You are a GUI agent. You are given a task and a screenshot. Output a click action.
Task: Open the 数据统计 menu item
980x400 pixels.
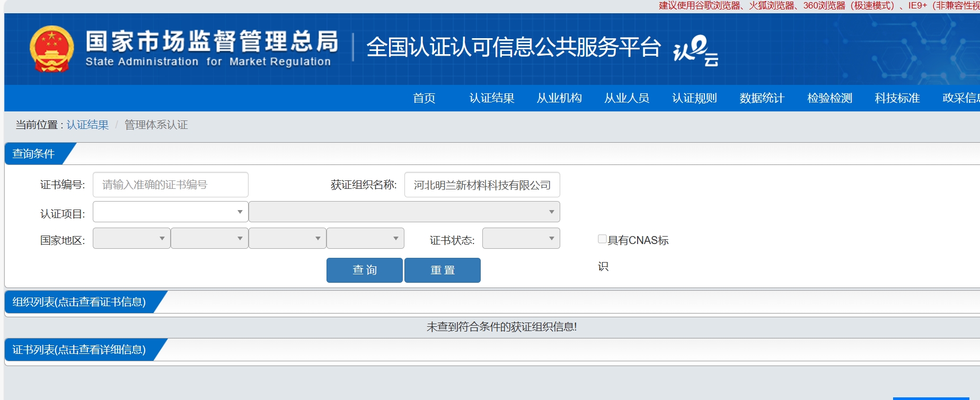(762, 98)
